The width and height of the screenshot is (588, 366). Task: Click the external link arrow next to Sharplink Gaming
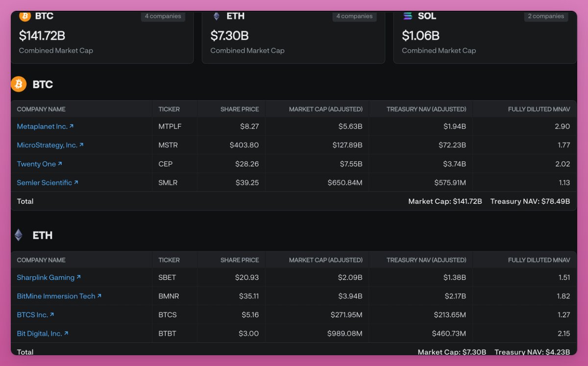coord(78,277)
